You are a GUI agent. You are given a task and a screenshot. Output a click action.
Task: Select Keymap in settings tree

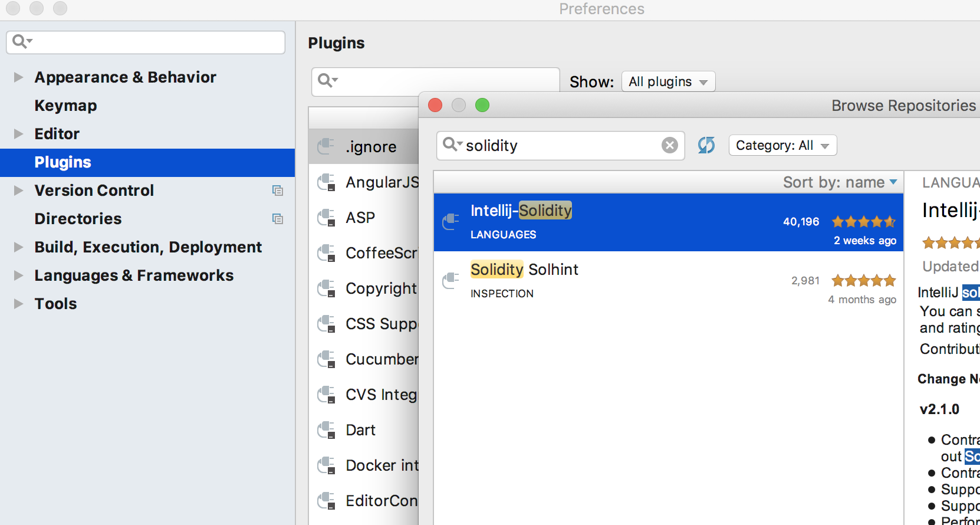(x=65, y=106)
